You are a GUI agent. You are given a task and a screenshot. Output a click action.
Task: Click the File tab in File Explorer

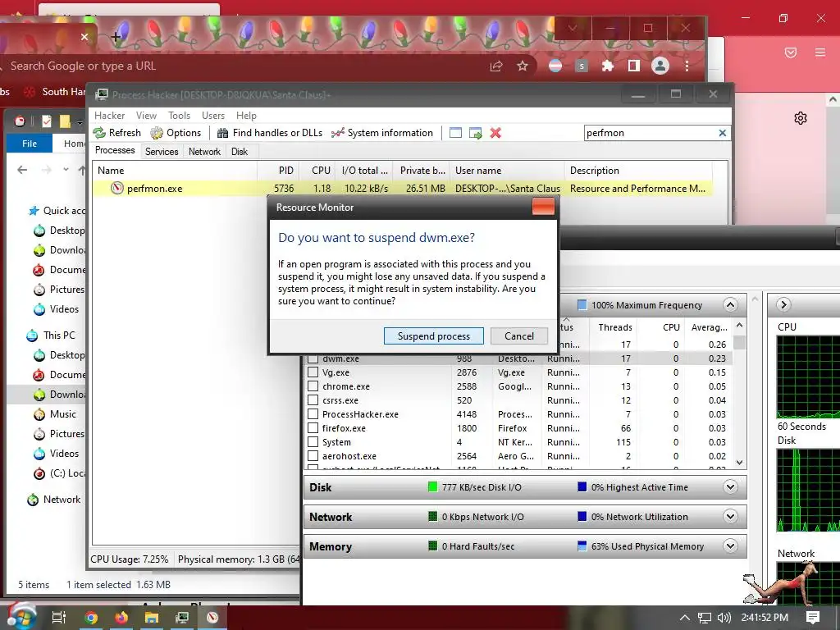[x=30, y=144]
